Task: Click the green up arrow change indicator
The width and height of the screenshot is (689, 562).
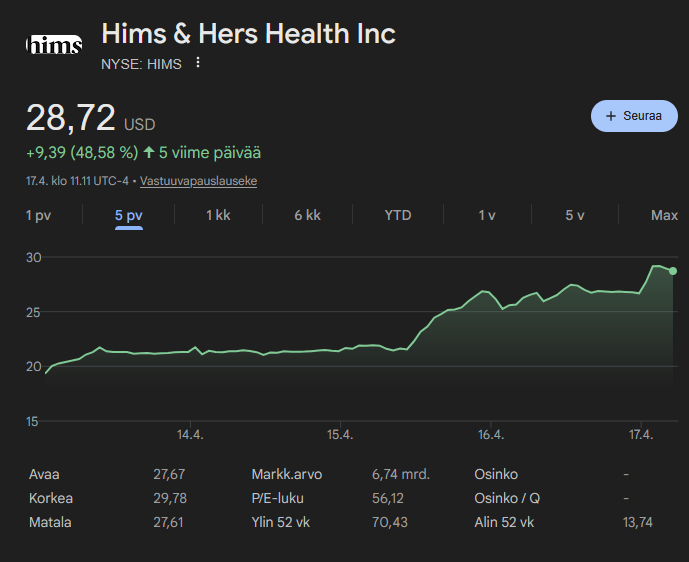Action: pos(149,152)
